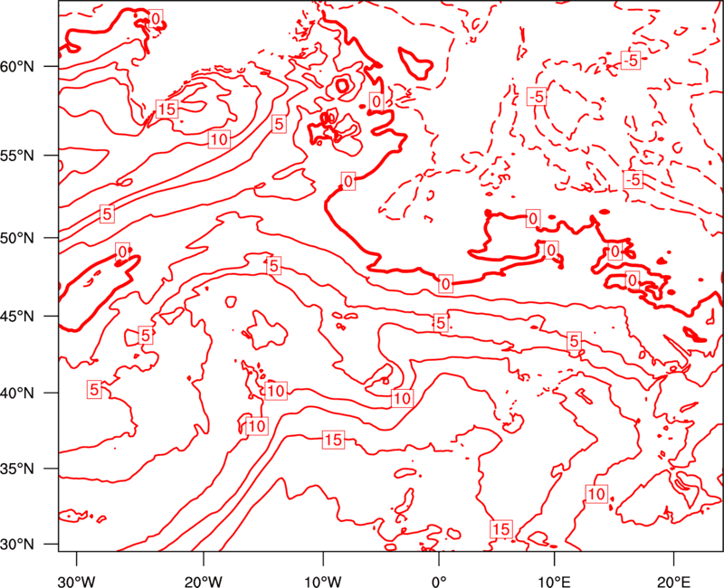Click the 55°N latitude axis label
724x588 pixels.
point(17,156)
